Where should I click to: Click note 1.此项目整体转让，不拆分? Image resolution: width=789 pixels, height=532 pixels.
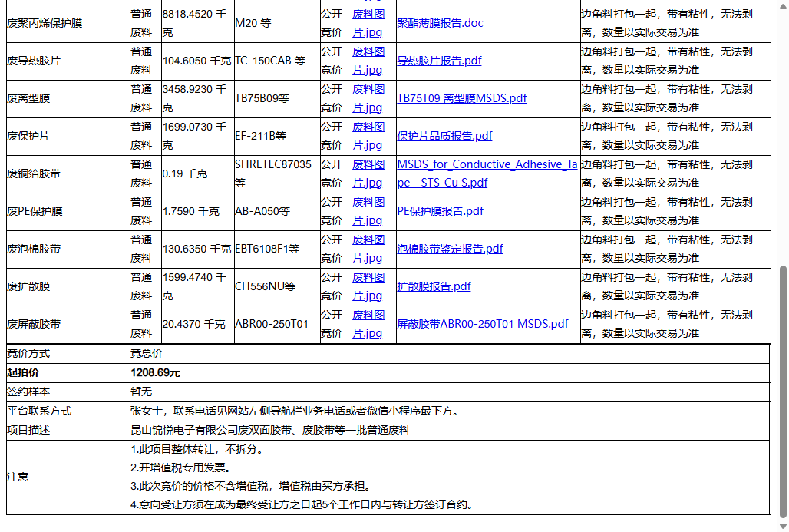(x=198, y=449)
